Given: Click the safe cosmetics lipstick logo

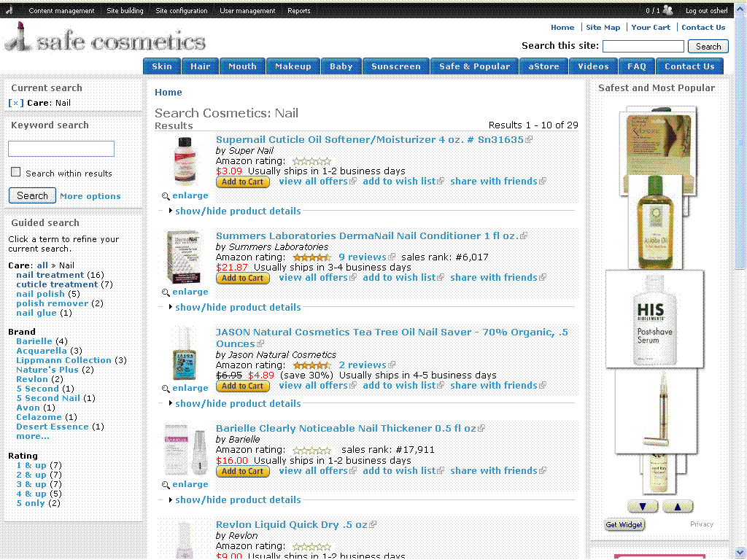Looking at the screenshot, I should [105, 38].
